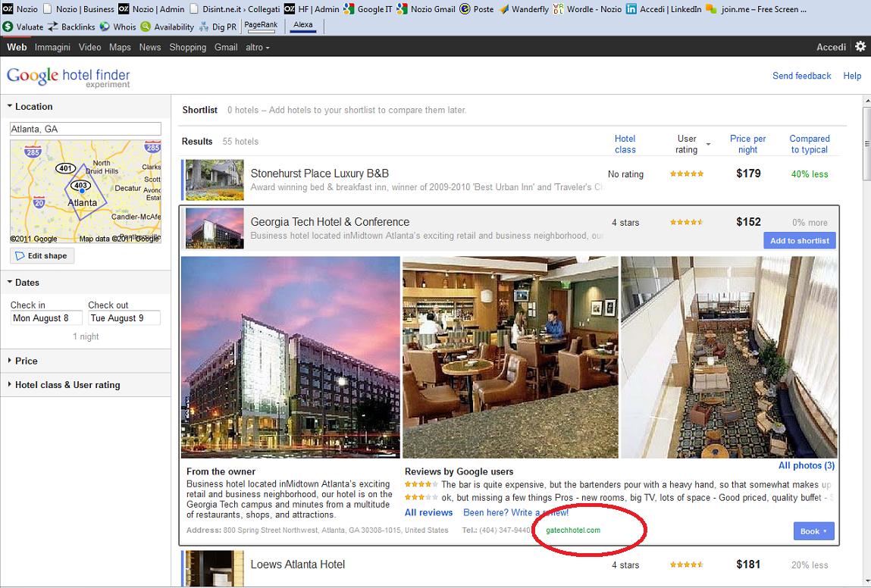
Task: Open the HF | Admin bookmark
Action: (312, 9)
